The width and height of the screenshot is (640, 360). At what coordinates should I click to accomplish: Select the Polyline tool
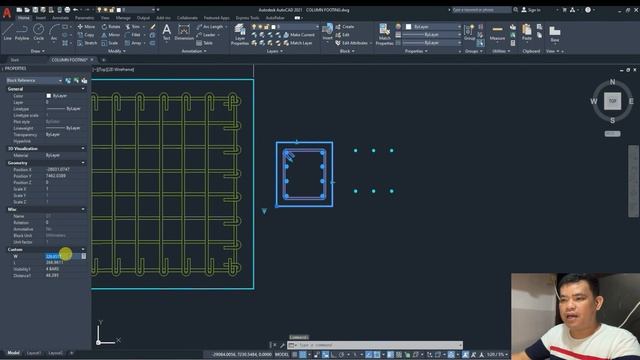(22, 32)
